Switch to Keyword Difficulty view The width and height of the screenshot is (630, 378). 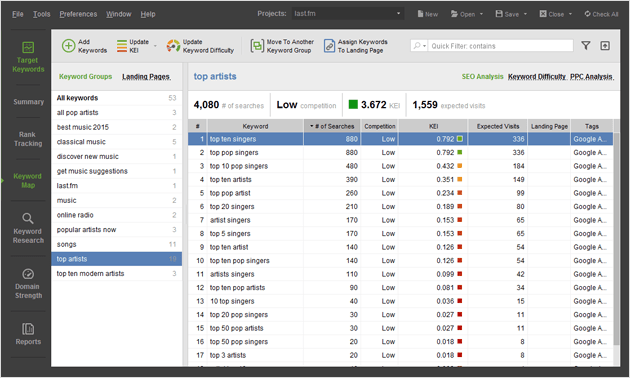537,77
